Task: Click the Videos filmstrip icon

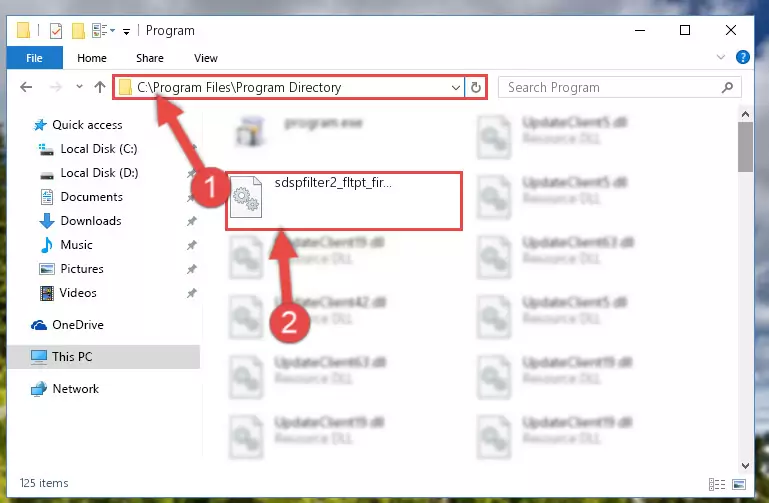Action: pyautogui.click(x=47, y=293)
